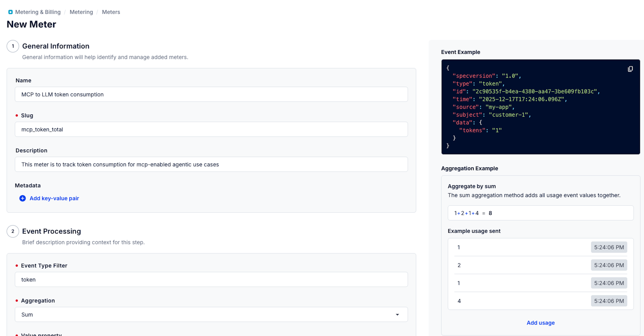
Task: Copy the event example JSON code
Action: coord(630,69)
